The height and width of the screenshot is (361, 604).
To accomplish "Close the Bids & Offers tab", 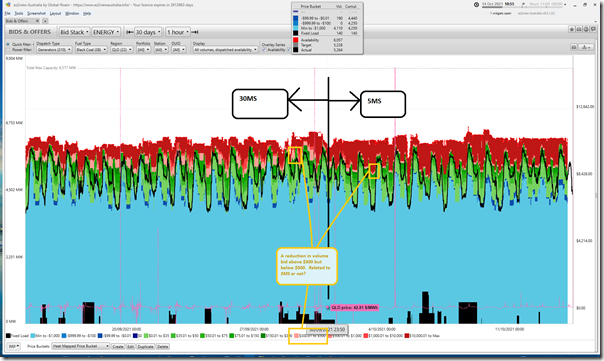I will pos(37,21).
